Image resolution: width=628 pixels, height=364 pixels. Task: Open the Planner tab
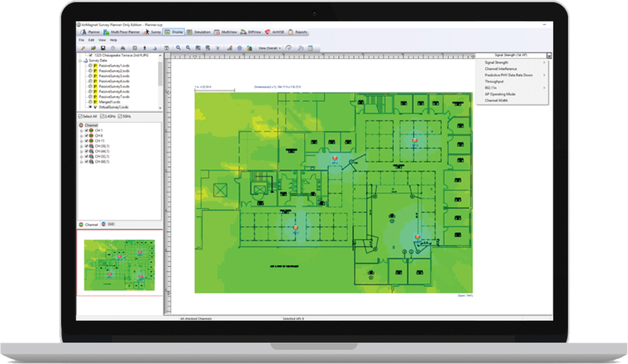[x=91, y=32]
